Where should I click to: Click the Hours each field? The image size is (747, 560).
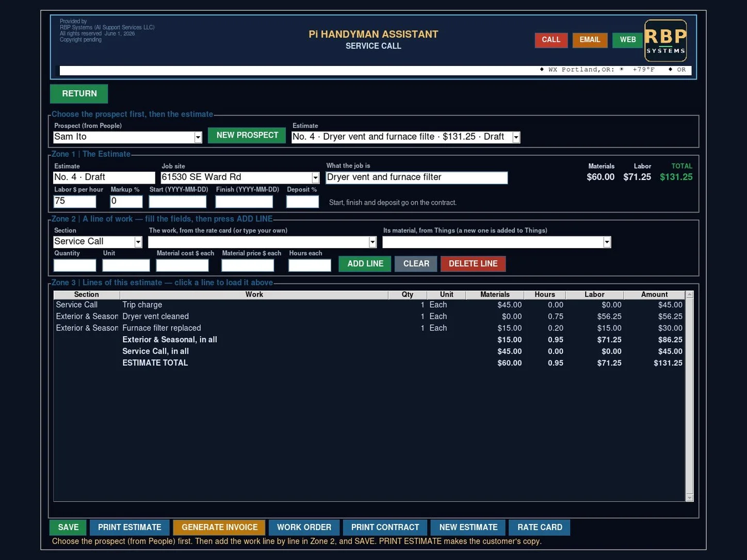pos(310,265)
